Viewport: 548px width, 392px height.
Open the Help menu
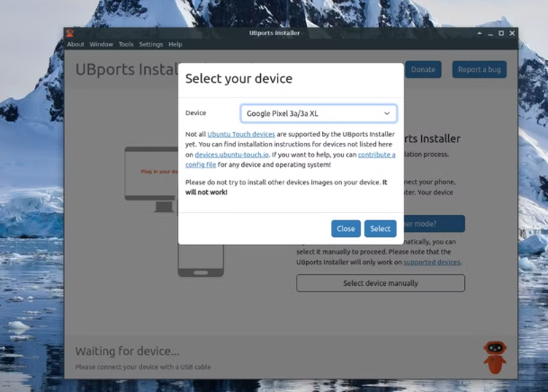point(175,44)
